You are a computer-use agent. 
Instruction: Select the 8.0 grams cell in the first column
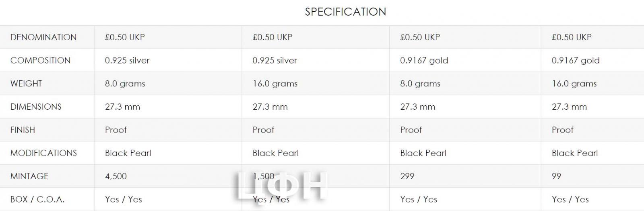[125, 84]
